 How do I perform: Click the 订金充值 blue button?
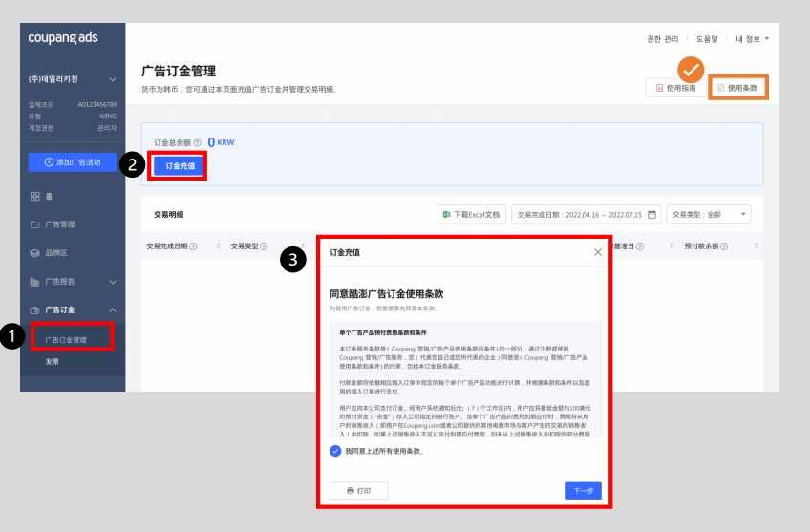(x=180, y=166)
